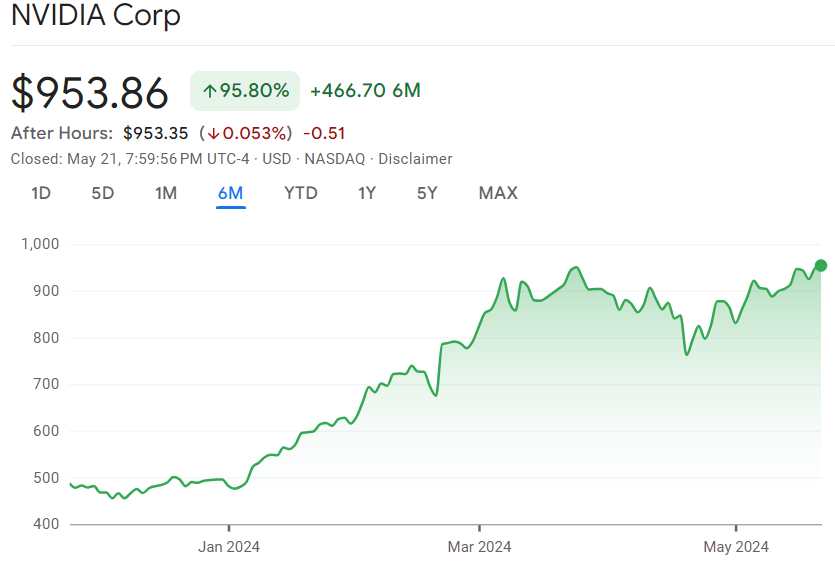Click the 95.80% gain badge
The width and height of the screenshot is (835, 577).
tap(245, 91)
